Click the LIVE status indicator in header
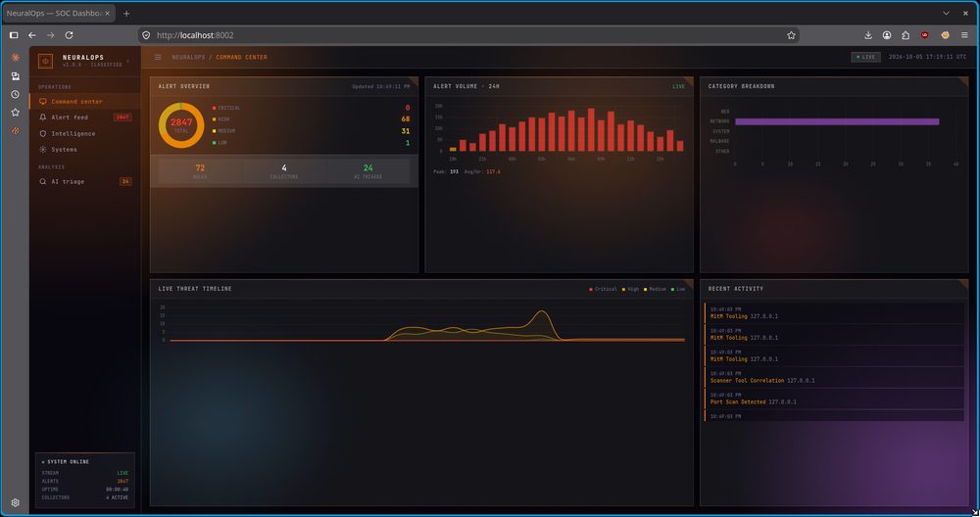The width and height of the screenshot is (980, 517). coord(865,57)
